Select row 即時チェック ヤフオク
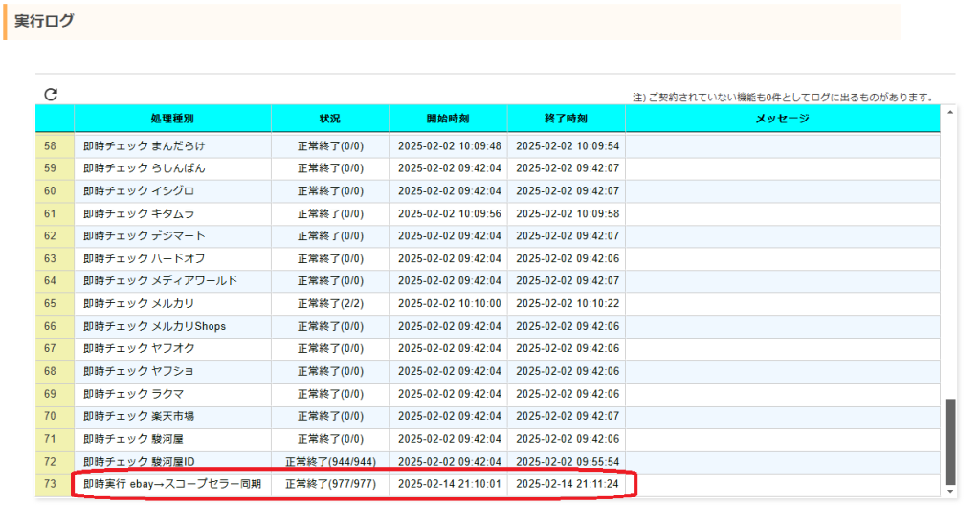The image size is (980, 508). [487, 348]
